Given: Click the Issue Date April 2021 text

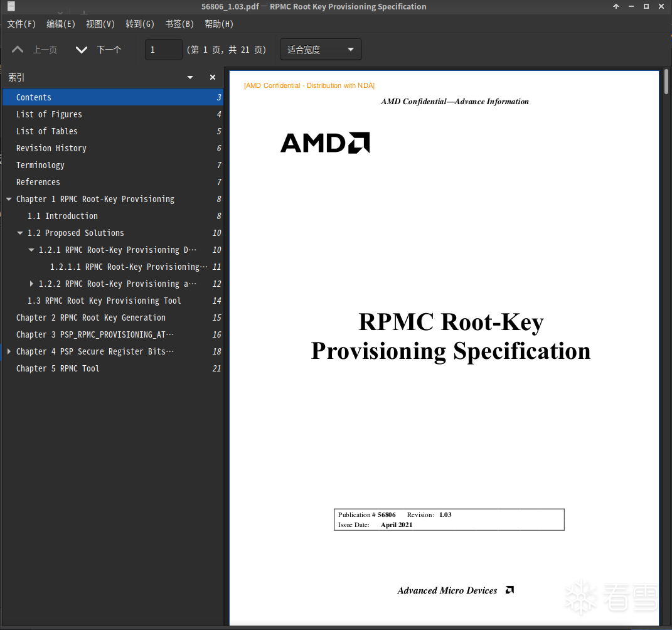Looking at the screenshot, I should click(375, 525).
